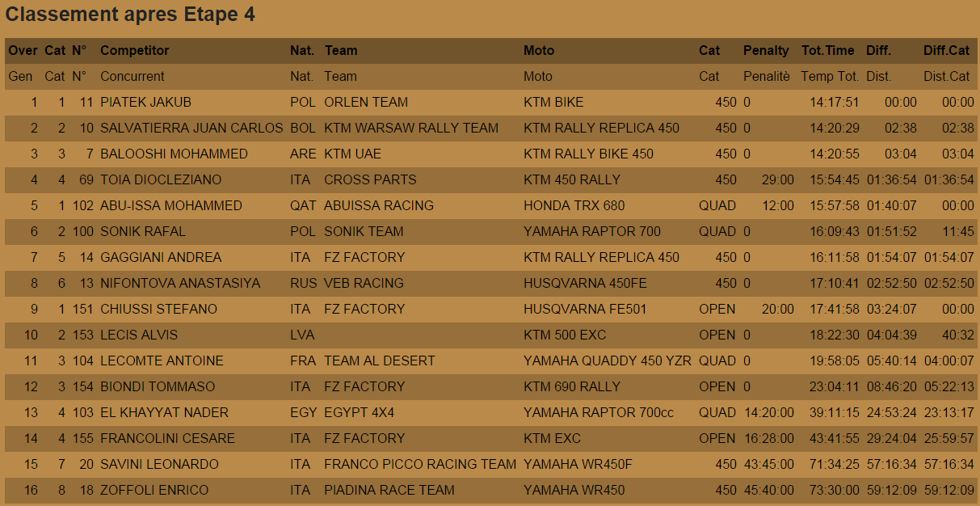
Task: Click the Diff.Cat column header
Action: click(x=946, y=50)
